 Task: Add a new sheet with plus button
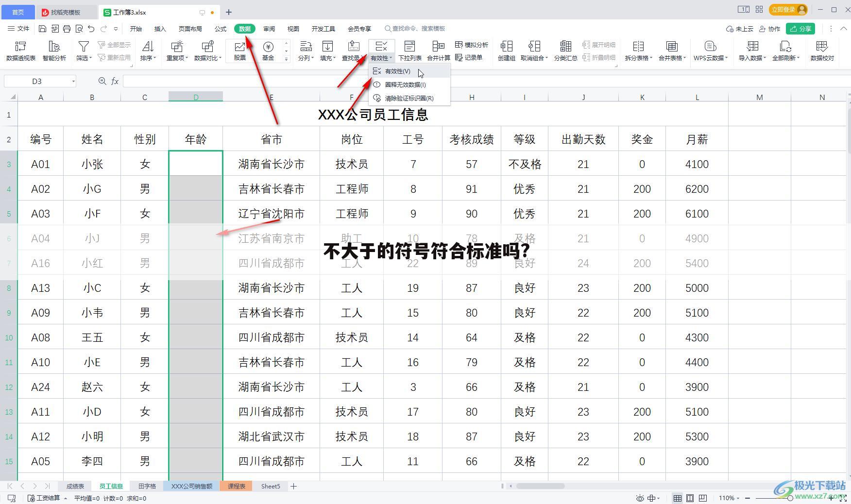click(x=293, y=486)
